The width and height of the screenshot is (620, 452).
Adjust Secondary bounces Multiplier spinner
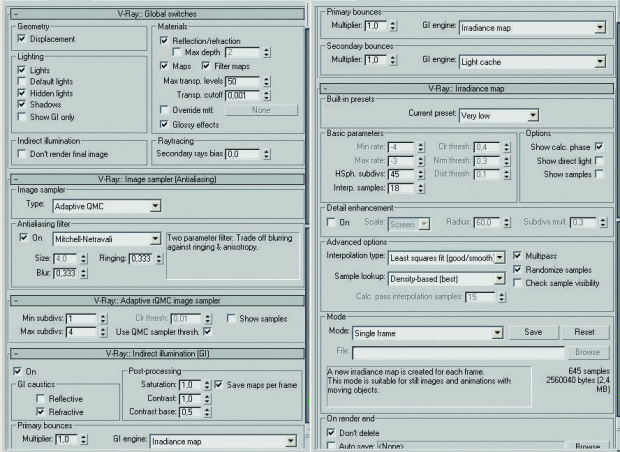click(392, 60)
